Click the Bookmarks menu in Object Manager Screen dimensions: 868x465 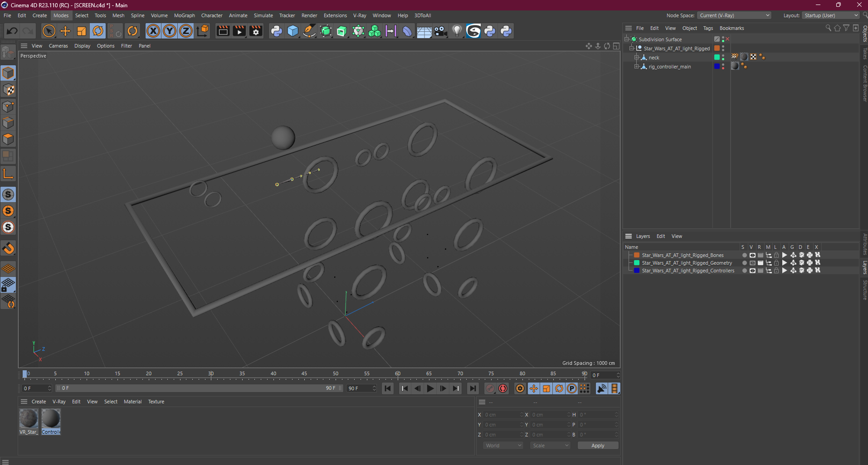[x=731, y=28]
